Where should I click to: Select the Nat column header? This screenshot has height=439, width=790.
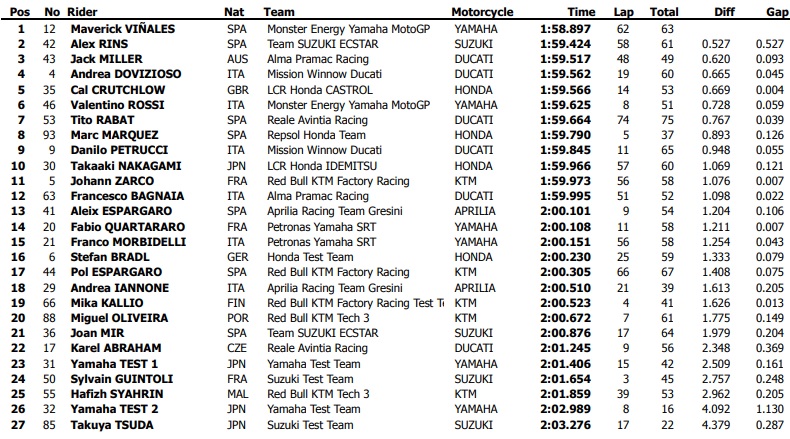pyautogui.click(x=234, y=12)
